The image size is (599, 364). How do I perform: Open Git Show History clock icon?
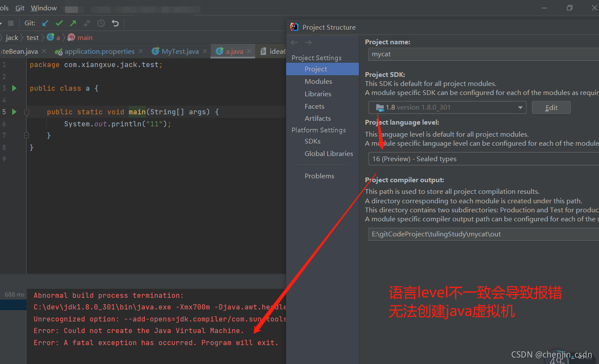coord(101,23)
